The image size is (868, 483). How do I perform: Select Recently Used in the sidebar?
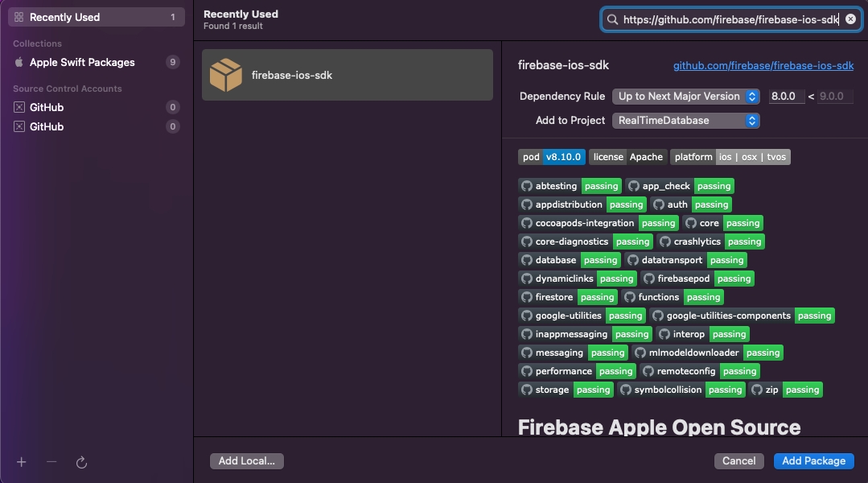point(64,17)
